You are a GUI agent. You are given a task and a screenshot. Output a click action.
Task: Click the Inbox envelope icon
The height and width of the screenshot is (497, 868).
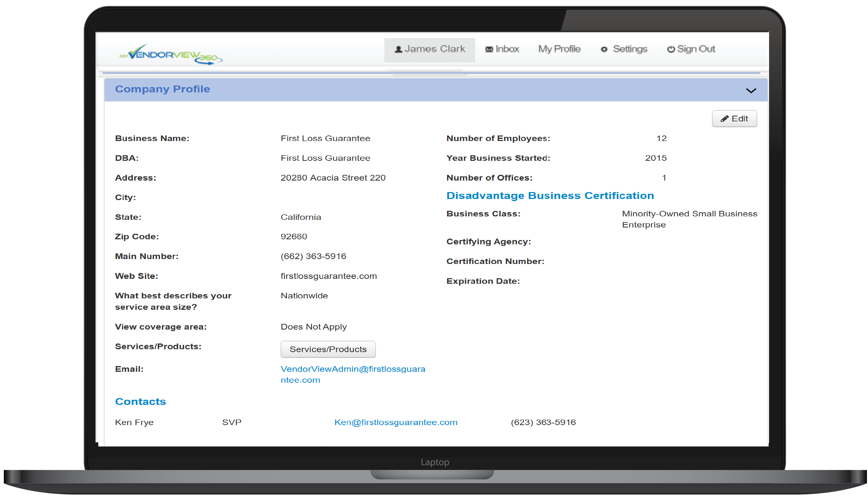click(489, 49)
